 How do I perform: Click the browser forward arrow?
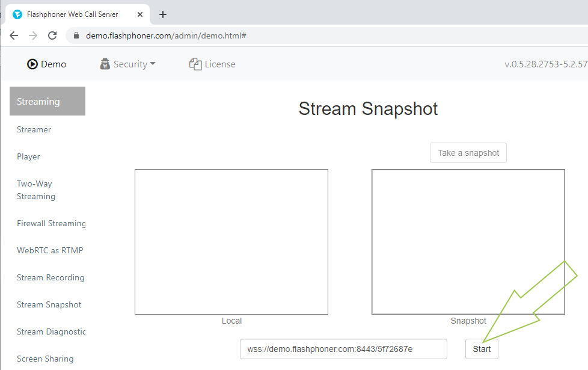click(33, 35)
